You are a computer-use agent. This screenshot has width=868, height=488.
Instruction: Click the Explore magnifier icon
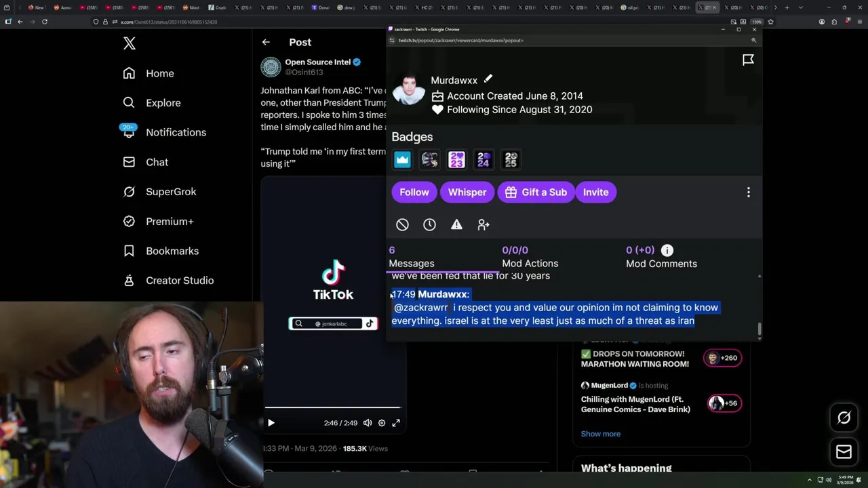pos(129,103)
